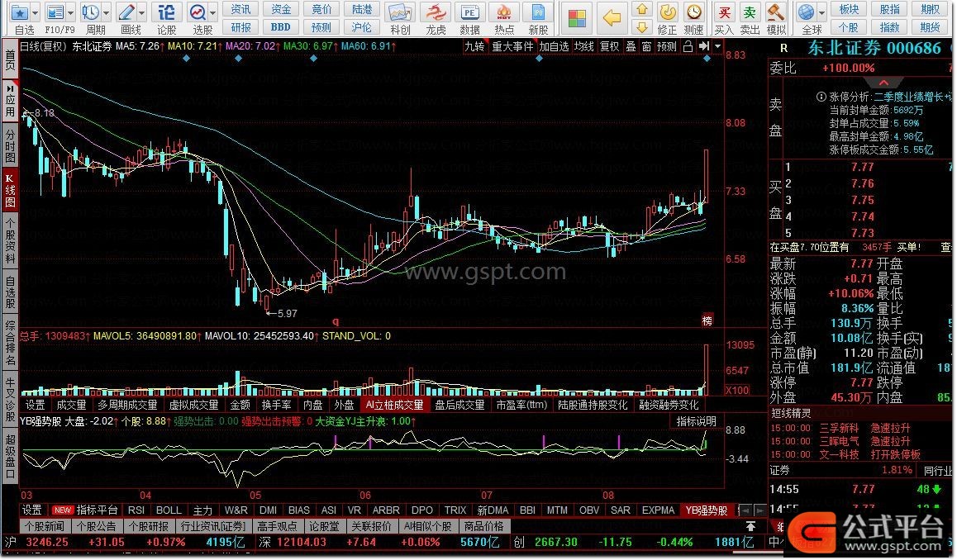Click the four-color grid layout icon
This screenshot has height=560, width=957.
577,18
